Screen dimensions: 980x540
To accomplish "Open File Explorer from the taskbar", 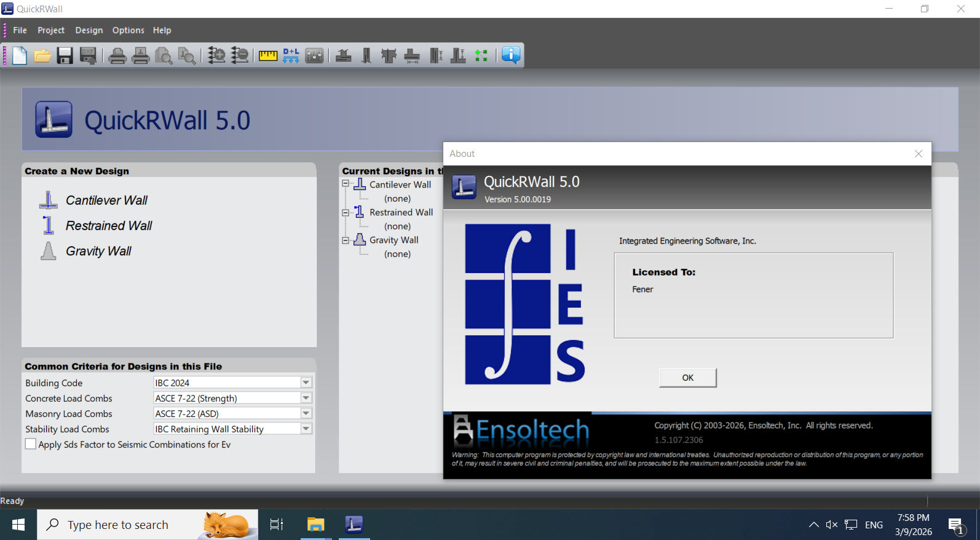I will 315,525.
